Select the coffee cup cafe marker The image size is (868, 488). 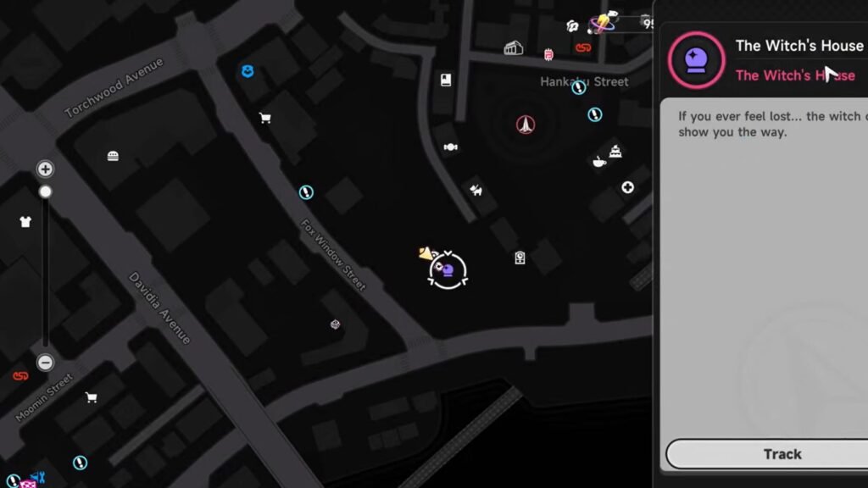click(x=599, y=162)
